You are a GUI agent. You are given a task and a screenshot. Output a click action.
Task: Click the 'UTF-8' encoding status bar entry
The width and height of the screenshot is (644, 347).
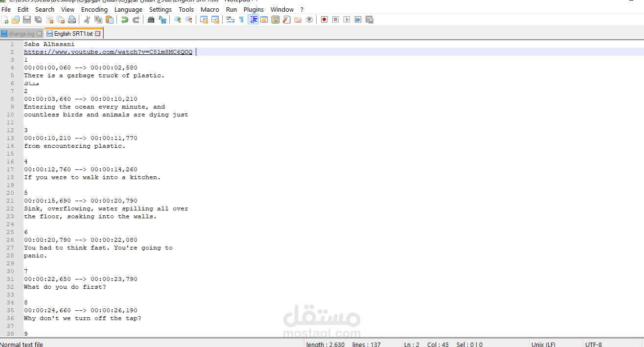[594, 345]
